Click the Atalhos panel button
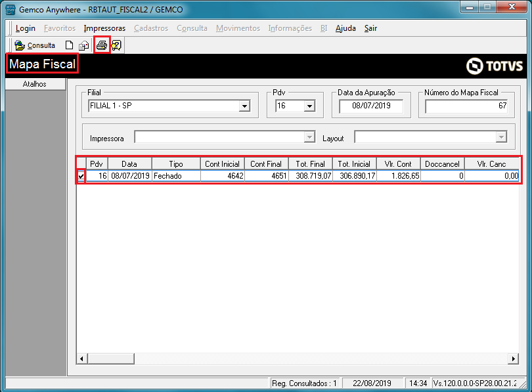 tap(35, 84)
